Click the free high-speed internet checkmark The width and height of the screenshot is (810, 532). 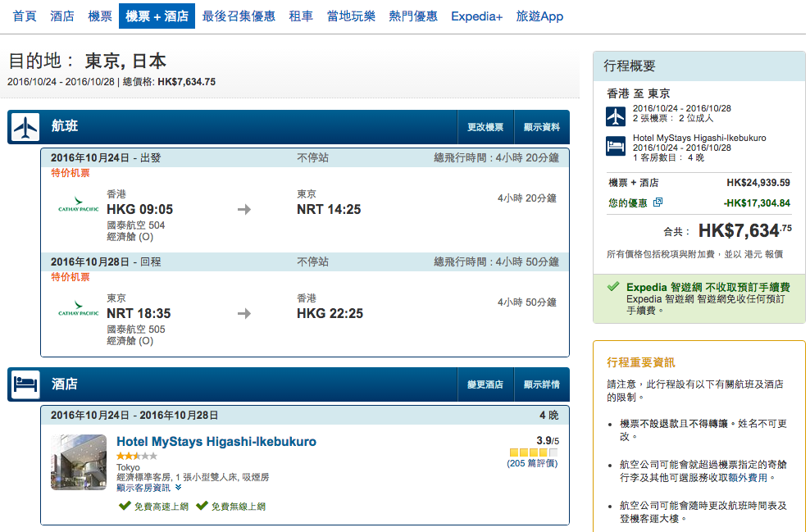click(125, 505)
